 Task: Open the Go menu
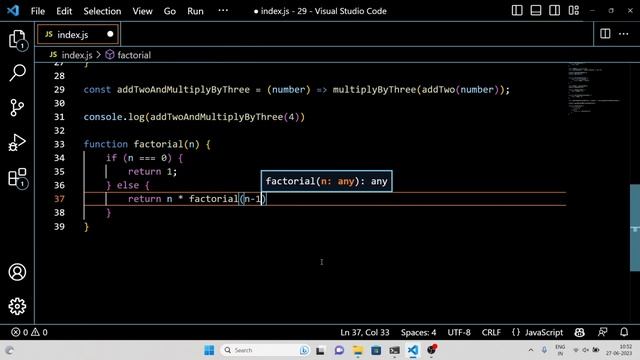tap(169, 11)
